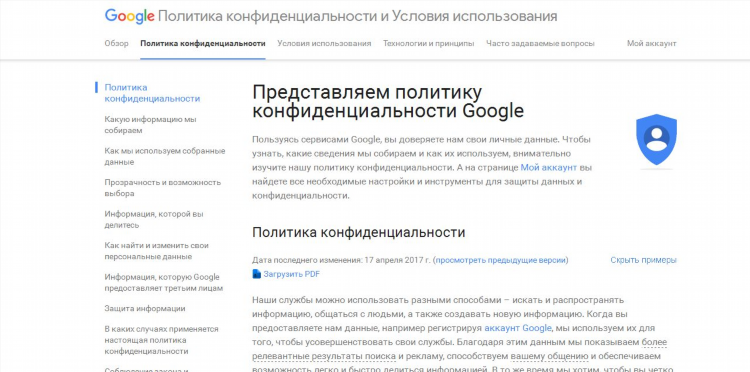Switch to Условия использования tab
Image resolution: width=750 pixels, height=372 pixels.
point(324,44)
